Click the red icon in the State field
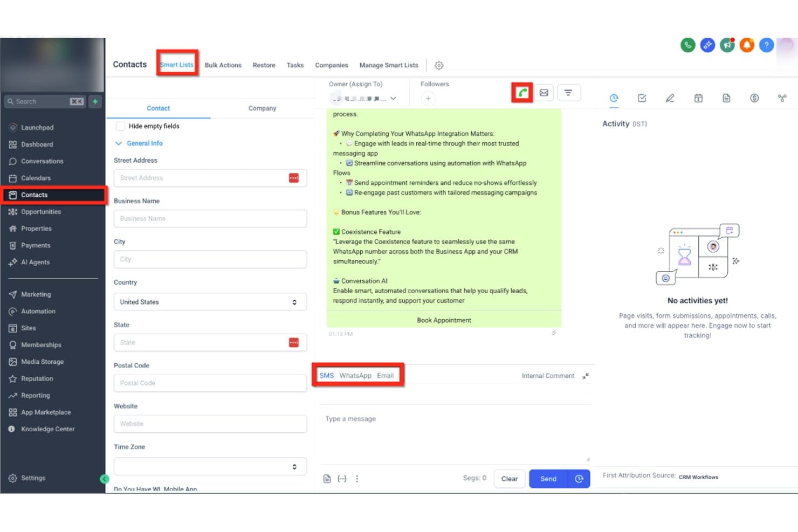 pyautogui.click(x=294, y=342)
